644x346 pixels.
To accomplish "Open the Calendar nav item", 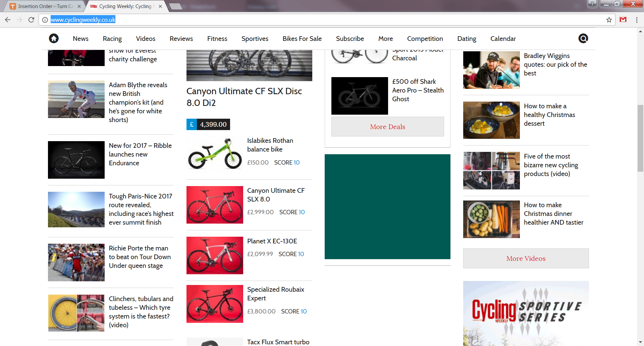I will pos(503,39).
